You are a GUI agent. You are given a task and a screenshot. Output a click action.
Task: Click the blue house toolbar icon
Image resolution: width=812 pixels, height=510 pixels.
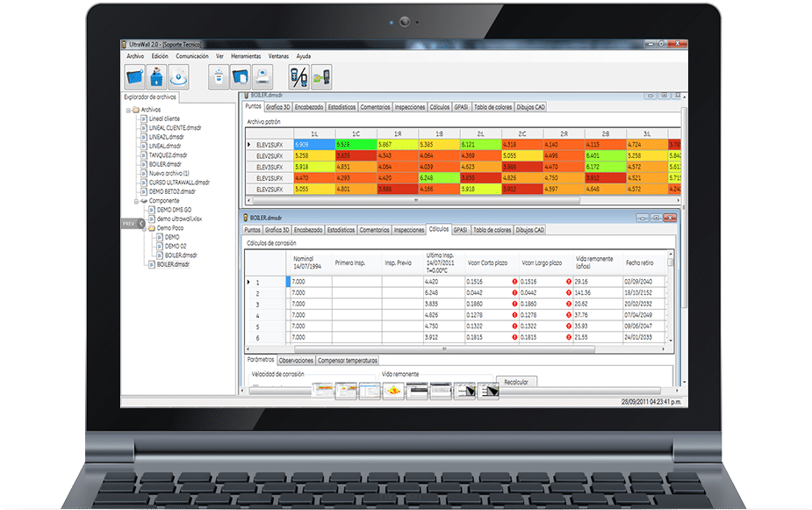click(x=157, y=76)
